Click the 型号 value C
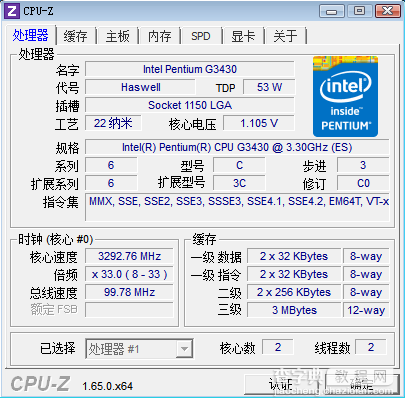Viewport: 405px width, 398px height. 239,165
